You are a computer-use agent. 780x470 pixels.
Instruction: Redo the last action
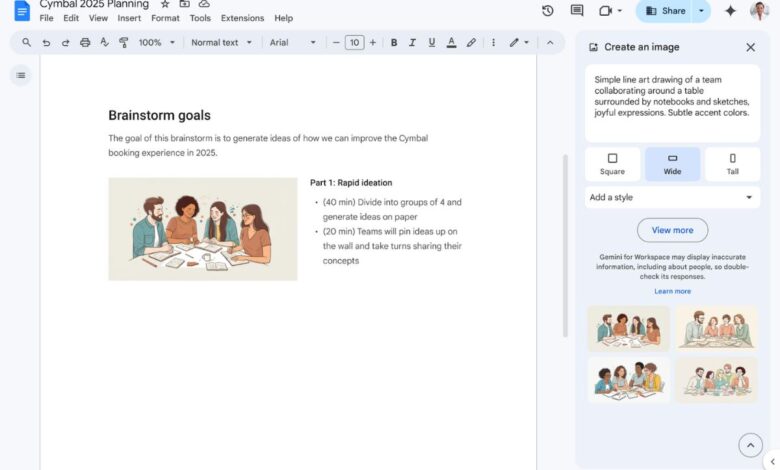65,43
